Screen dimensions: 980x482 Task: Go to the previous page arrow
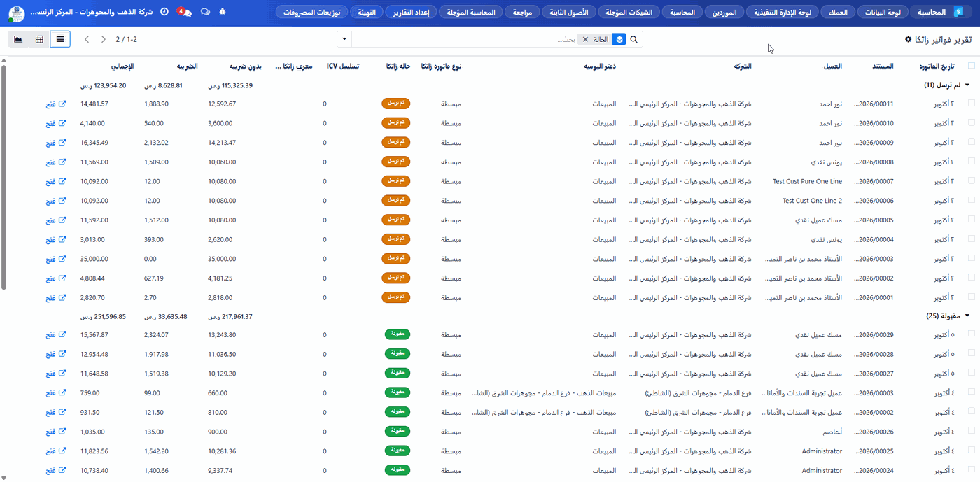tap(87, 39)
